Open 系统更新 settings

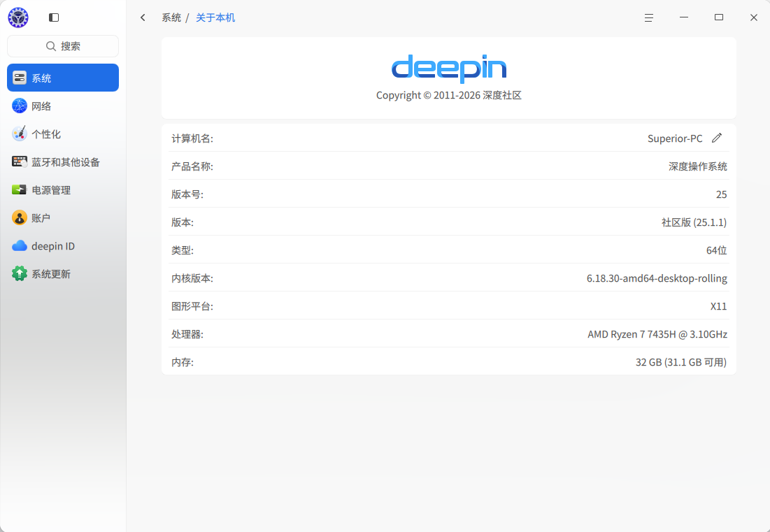tap(63, 273)
